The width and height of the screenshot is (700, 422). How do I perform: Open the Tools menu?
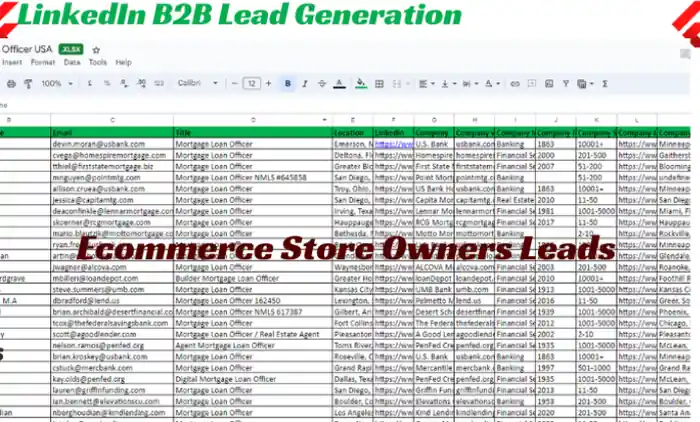point(97,62)
